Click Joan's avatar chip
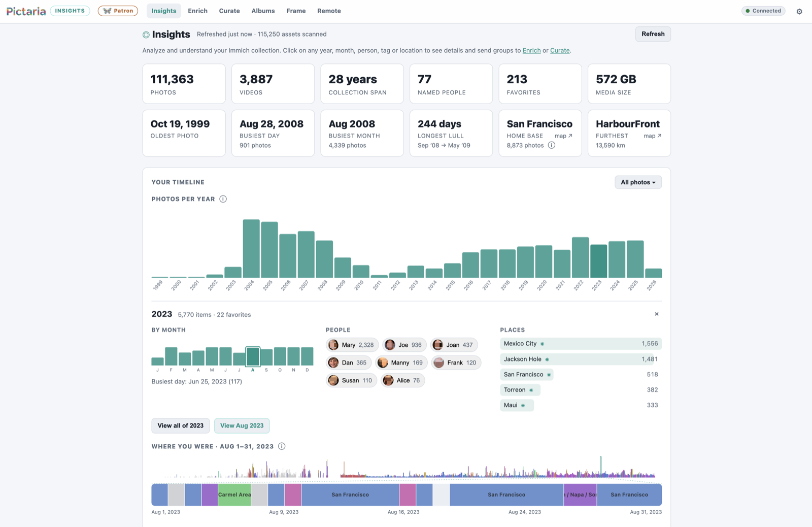The width and height of the screenshot is (812, 527). coord(454,345)
